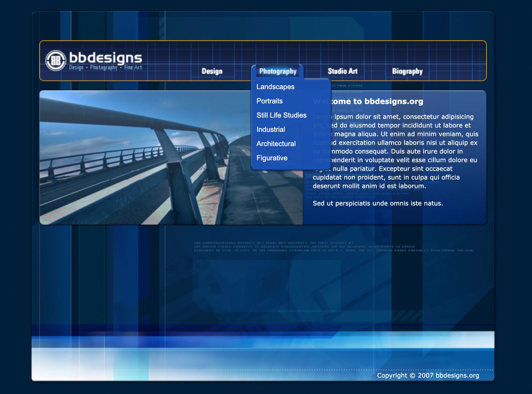This screenshot has height=394, width=532.
Task: Click the Copyright 2007 footer text
Action: [428, 375]
